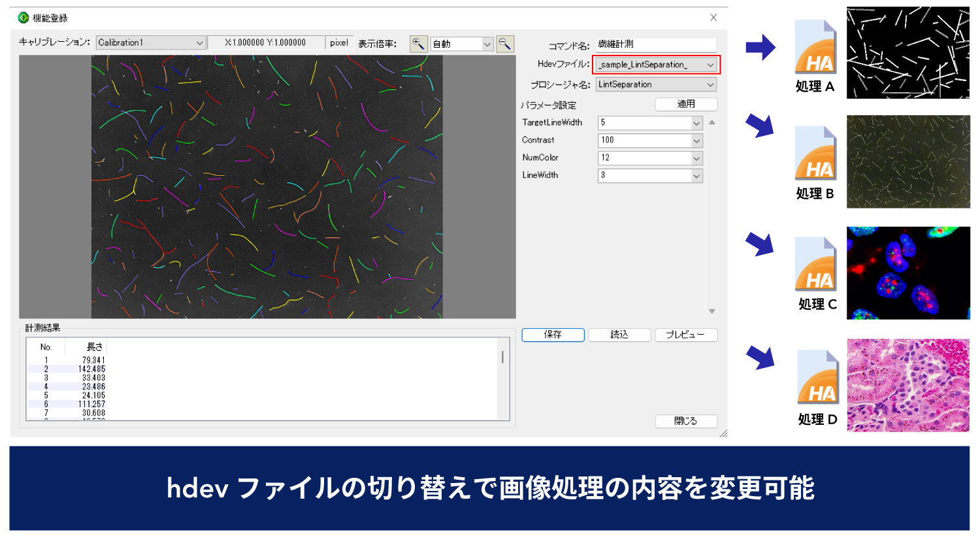Expand the TargetLineWidth value dropdown
Viewport: 980px width, 536px height.
[696, 123]
